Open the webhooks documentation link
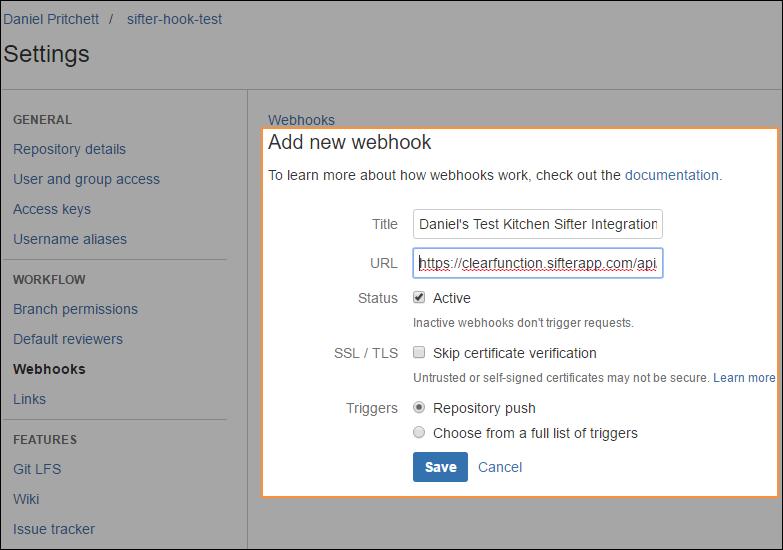The image size is (783, 550). tap(672, 175)
